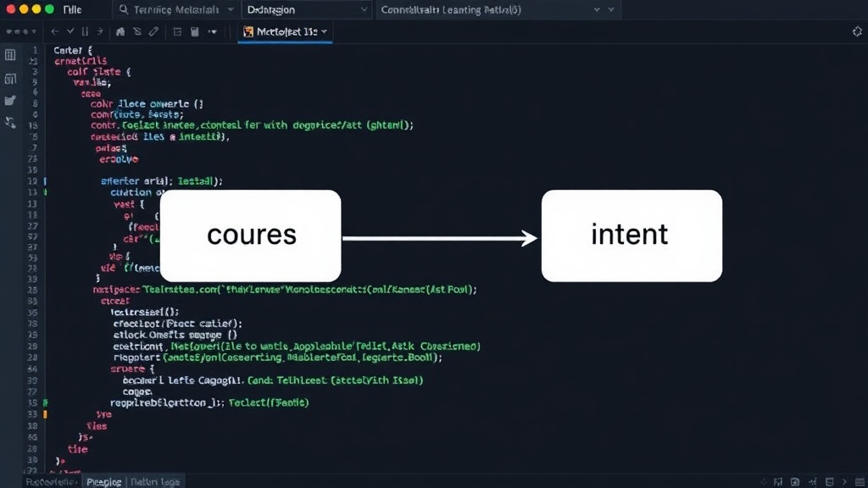The image size is (868, 488).
Task: Click the 'etlock Onefts' code line
Action: (x=175, y=335)
